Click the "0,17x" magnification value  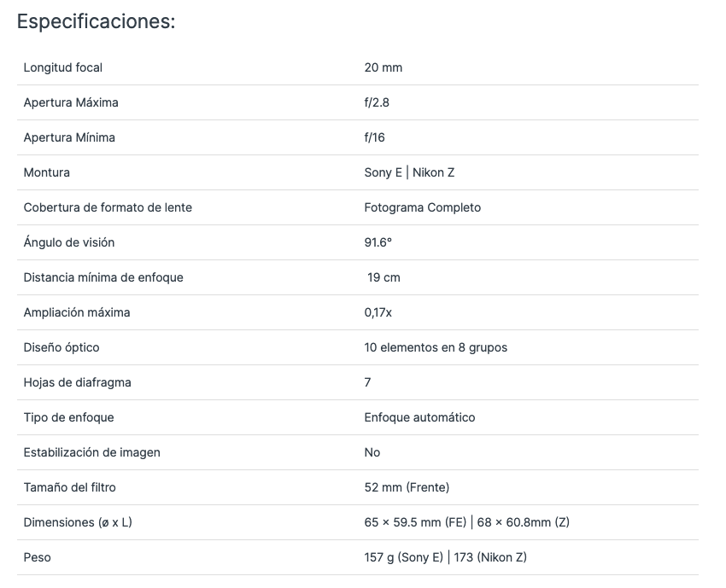[x=378, y=312]
